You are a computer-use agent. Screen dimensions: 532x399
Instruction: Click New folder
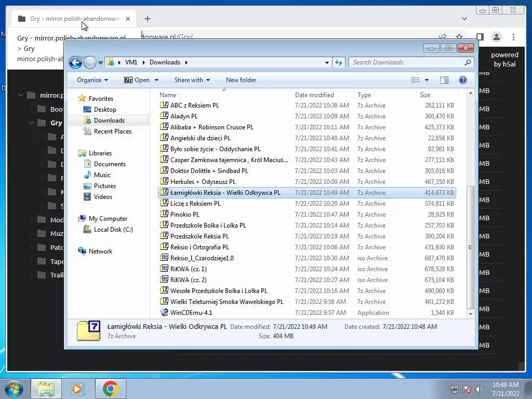(x=241, y=80)
